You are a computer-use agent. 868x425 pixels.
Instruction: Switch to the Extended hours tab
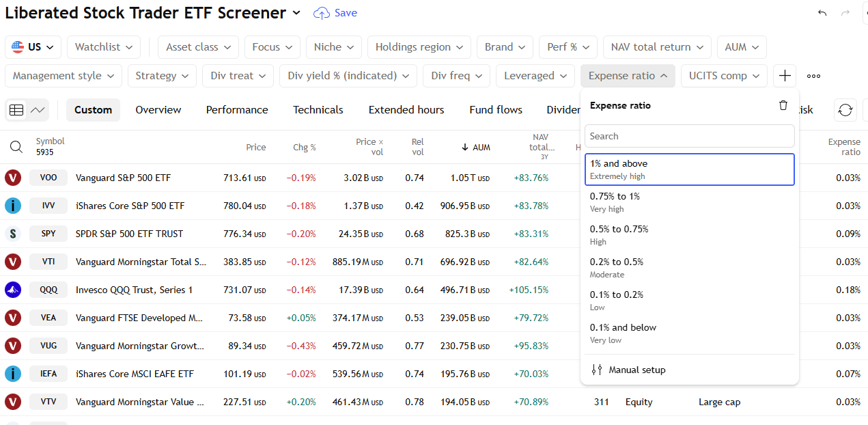[x=406, y=110]
